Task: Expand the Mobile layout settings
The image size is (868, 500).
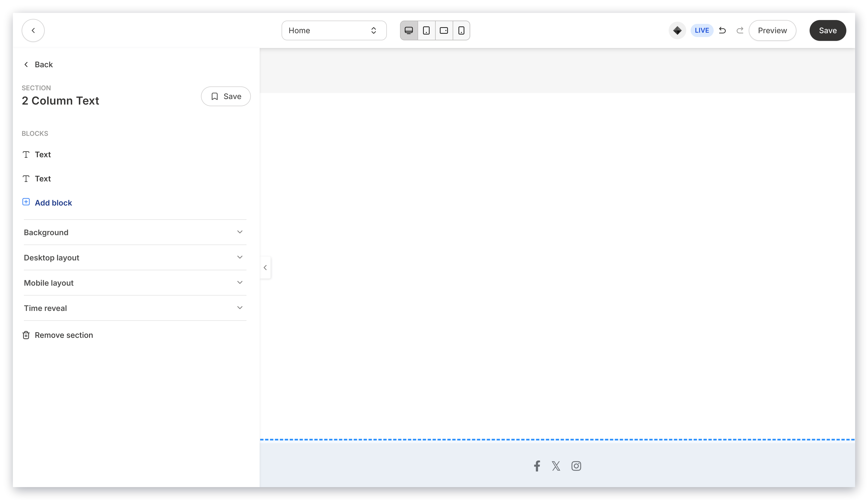Action: click(135, 283)
